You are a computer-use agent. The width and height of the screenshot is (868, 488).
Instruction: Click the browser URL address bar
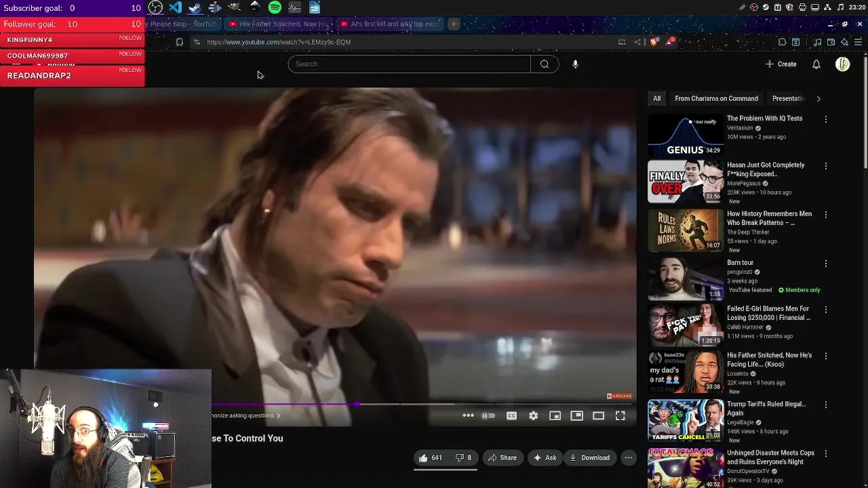point(407,42)
